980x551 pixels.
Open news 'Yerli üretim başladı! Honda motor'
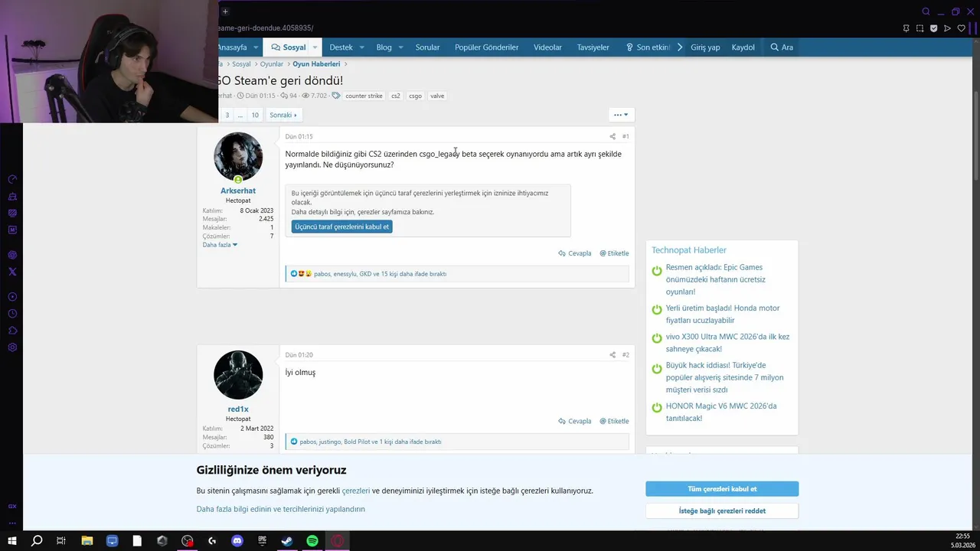[723, 314]
